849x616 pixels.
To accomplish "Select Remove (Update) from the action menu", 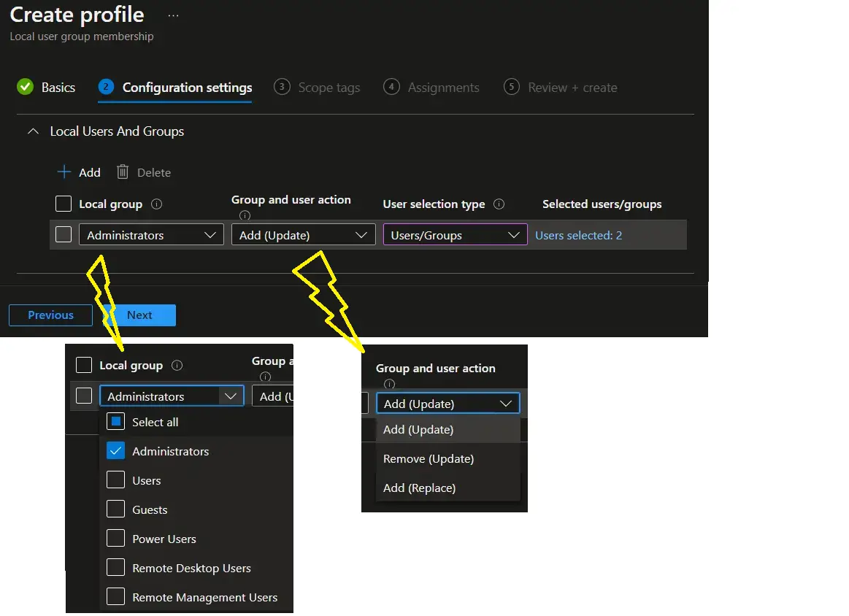I will click(428, 458).
